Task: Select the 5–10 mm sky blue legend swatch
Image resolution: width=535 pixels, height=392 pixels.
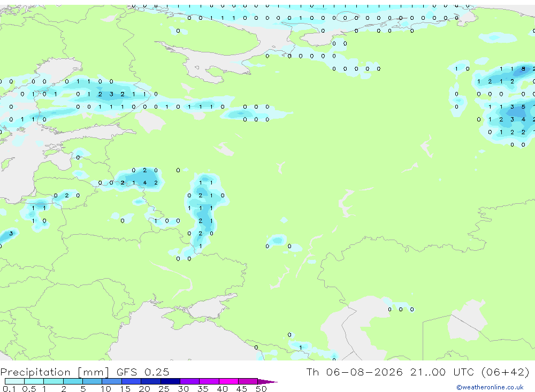Action: (93, 381)
